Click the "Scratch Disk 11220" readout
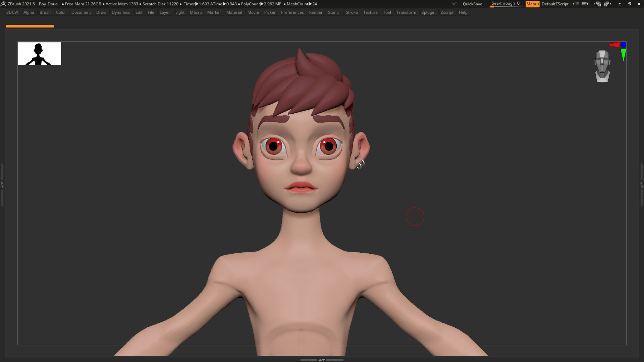The image size is (644, 362). click(160, 4)
